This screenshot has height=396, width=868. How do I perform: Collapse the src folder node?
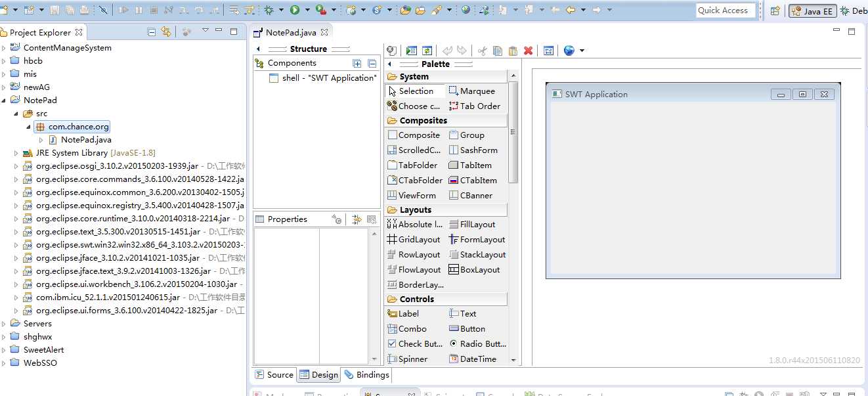tap(16, 113)
